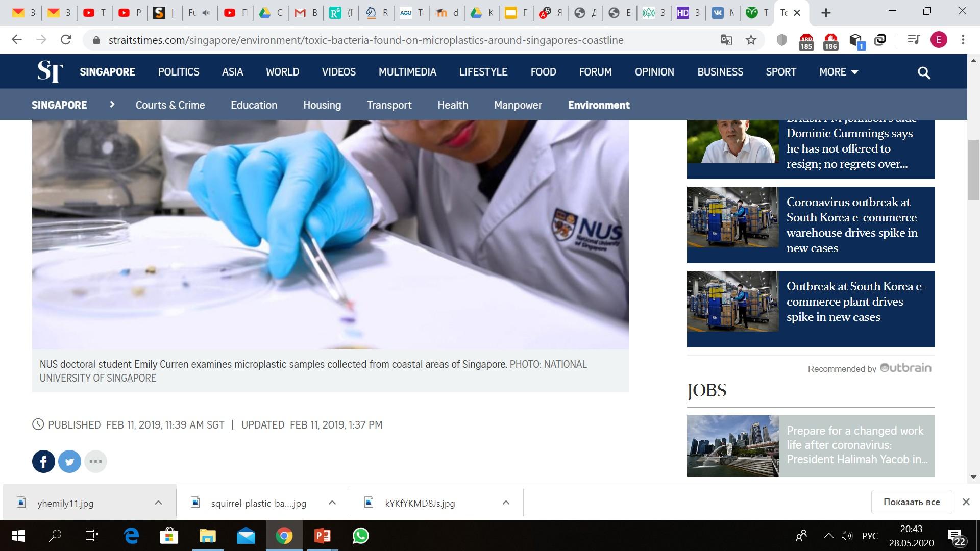This screenshot has width=980, height=551.
Task: Expand options for yhemily11.jpg download
Action: click(158, 503)
